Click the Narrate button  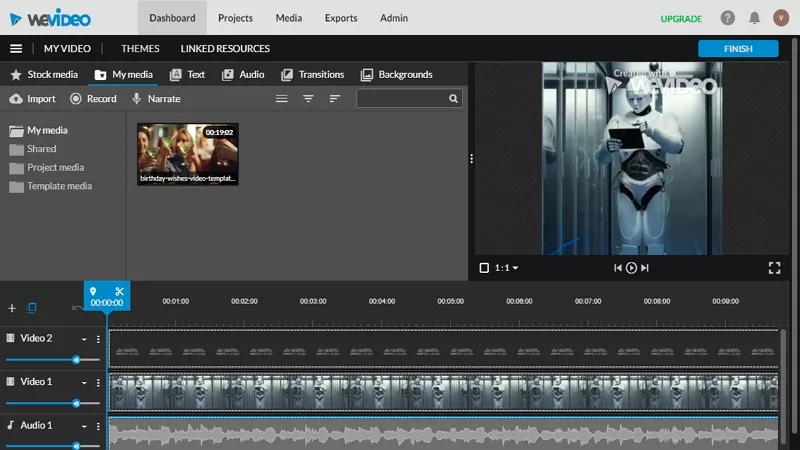(156, 98)
